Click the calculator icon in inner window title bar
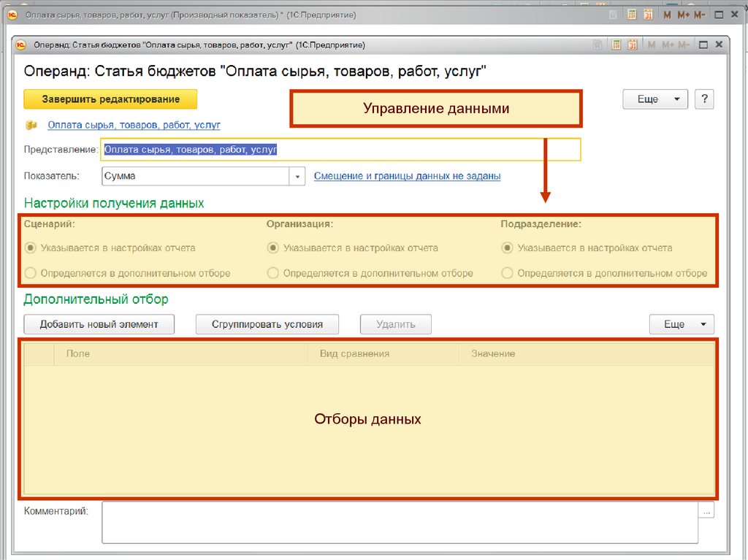748x560 pixels. (617, 45)
